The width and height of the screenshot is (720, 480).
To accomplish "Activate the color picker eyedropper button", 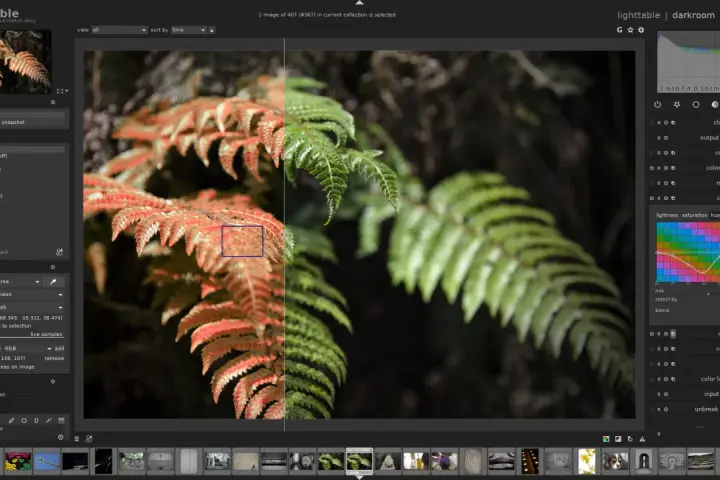I will pos(53,282).
